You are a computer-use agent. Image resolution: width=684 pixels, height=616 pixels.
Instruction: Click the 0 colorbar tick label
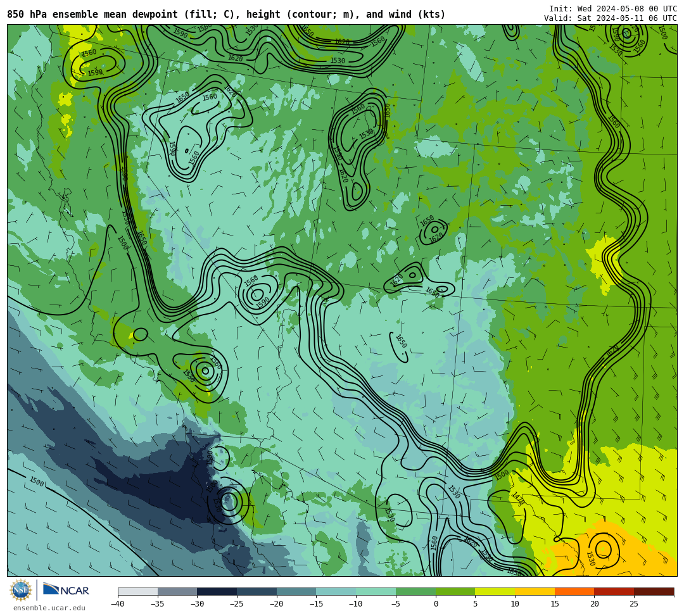click(435, 604)
